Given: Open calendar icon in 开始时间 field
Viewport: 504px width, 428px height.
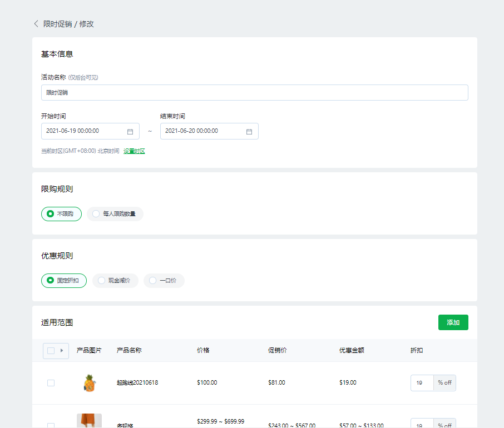Looking at the screenshot, I should point(130,132).
